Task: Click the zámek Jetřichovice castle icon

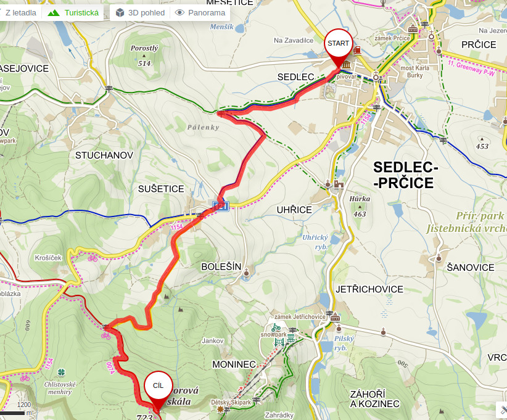Action: [x=335, y=317]
